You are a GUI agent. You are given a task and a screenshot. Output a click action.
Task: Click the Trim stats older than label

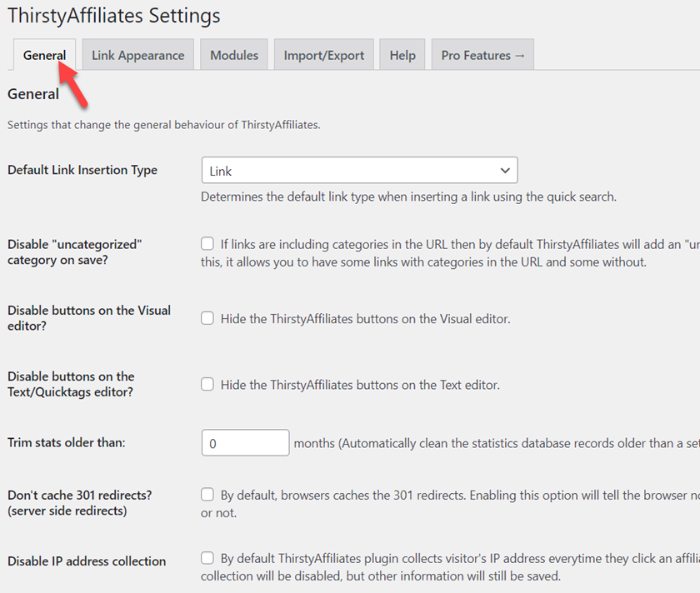click(x=67, y=442)
